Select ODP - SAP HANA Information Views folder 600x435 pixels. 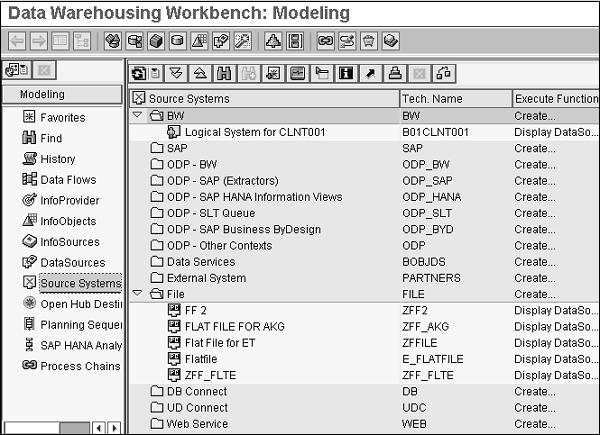(x=254, y=197)
